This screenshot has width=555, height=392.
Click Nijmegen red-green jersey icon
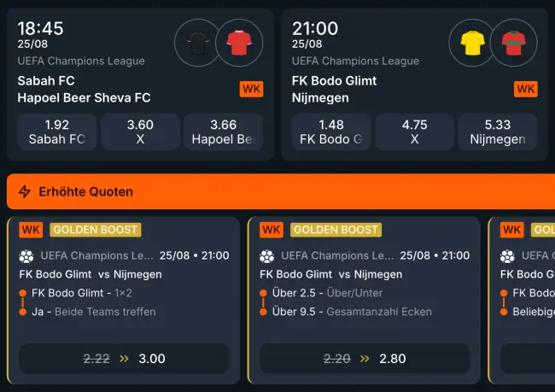pos(513,43)
